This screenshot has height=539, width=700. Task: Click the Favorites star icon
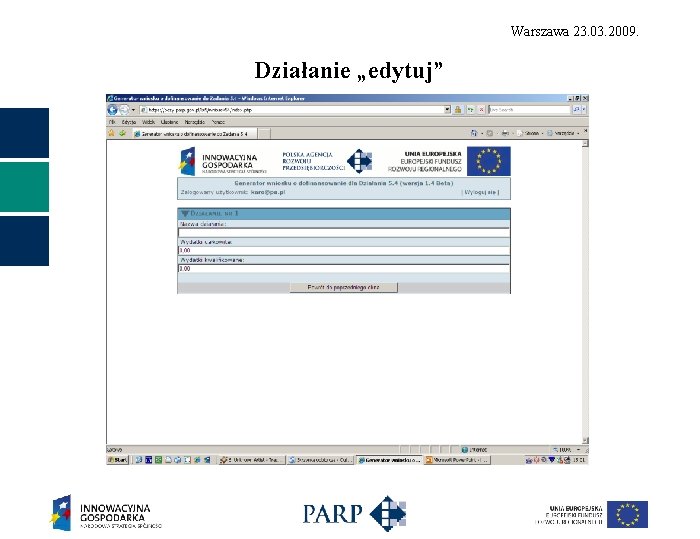[x=112, y=133]
